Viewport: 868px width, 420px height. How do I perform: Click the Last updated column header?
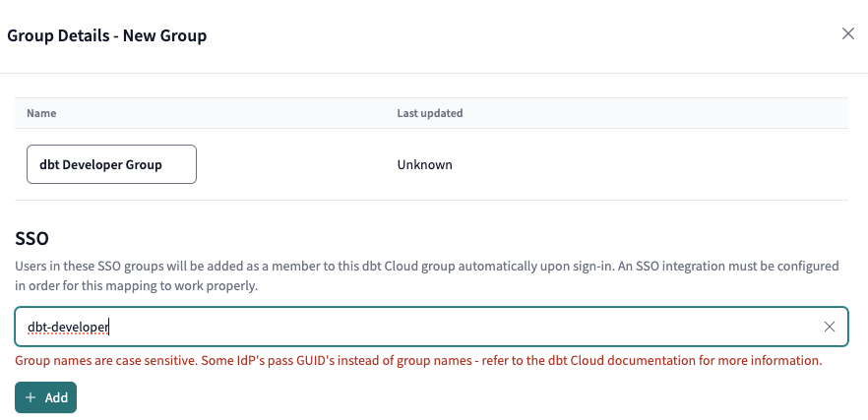click(429, 113)
